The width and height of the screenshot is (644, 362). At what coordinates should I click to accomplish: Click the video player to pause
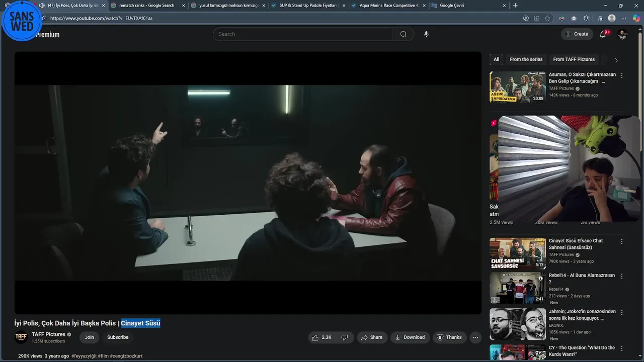point(248,183)
